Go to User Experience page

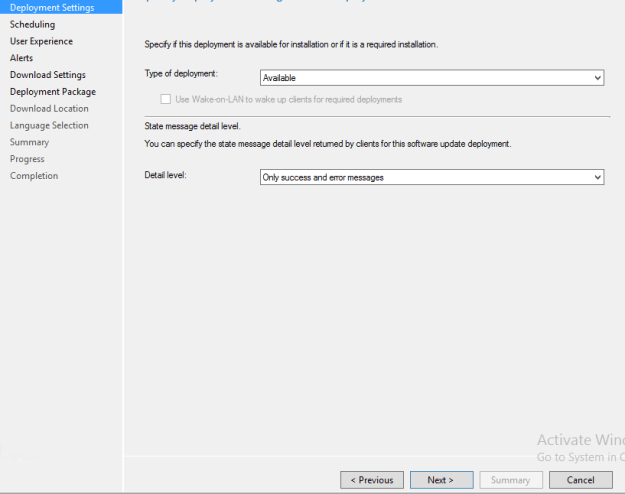(x=41, y=41)
